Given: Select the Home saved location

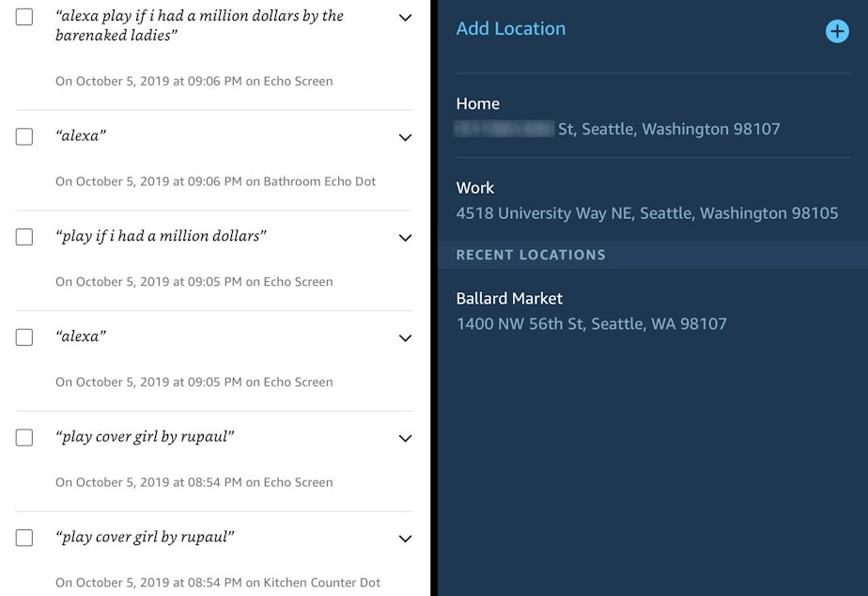Looking at the screenshot, I should (478, 103).
